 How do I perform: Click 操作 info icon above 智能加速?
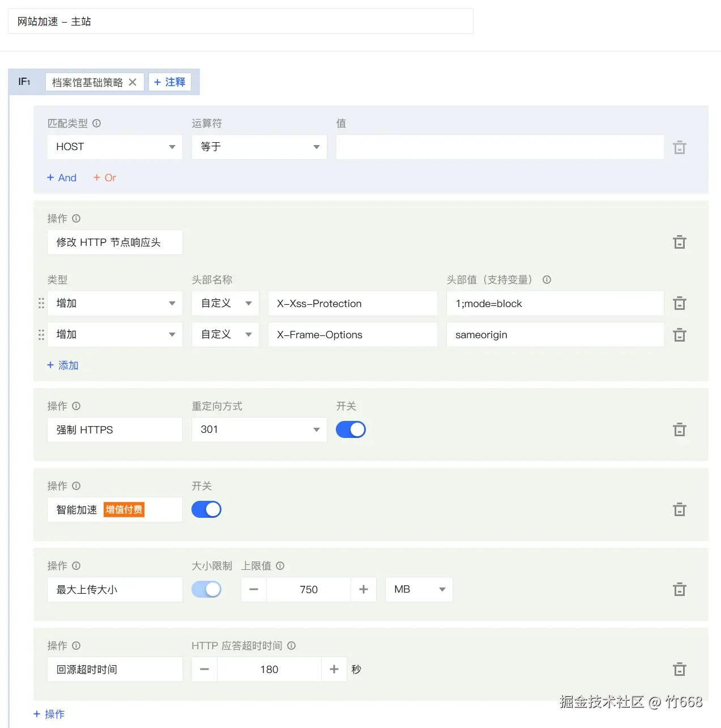[x=76, y=486]
